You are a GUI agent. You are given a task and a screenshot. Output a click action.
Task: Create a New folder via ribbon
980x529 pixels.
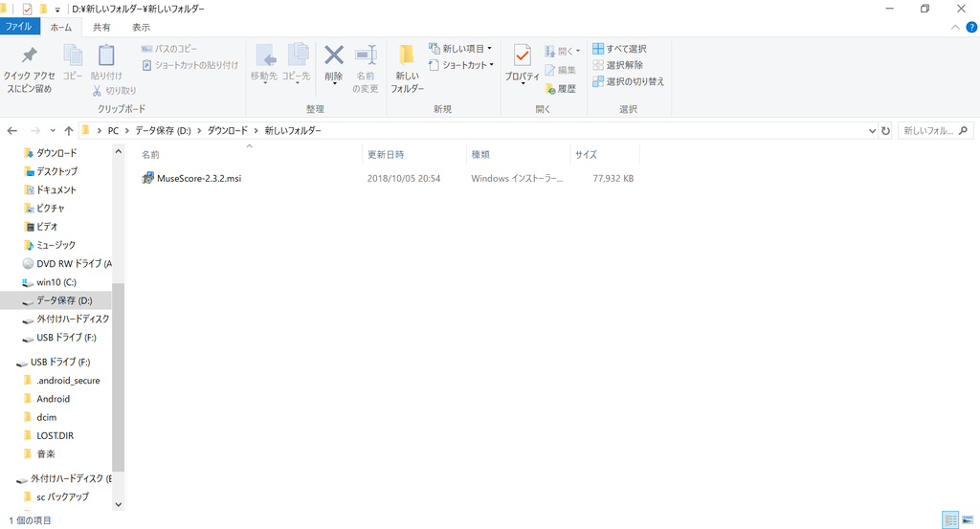pyautogui.click(x=408, y=68)
